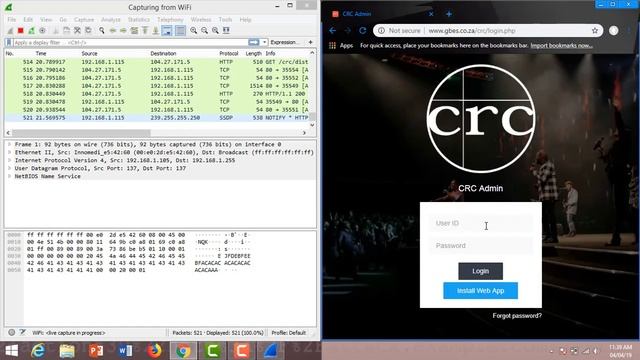The width and height of the screenshot is (640, 360).
Task: Open the Wireless menu
Action: (201, 20)
